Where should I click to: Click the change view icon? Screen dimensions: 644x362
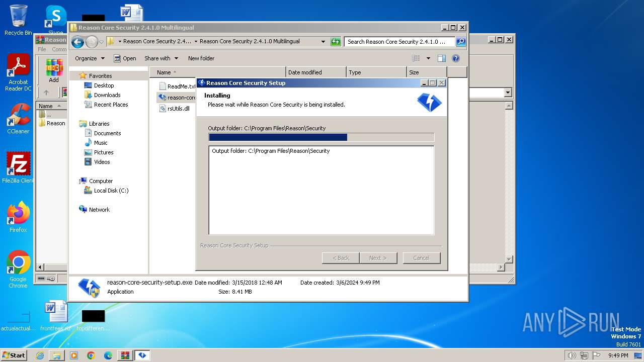click(416, 58)
